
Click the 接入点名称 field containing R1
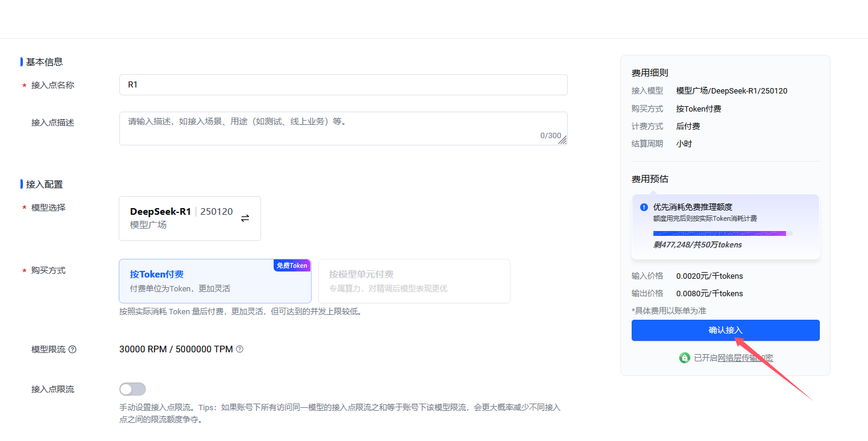click(343, 84)
